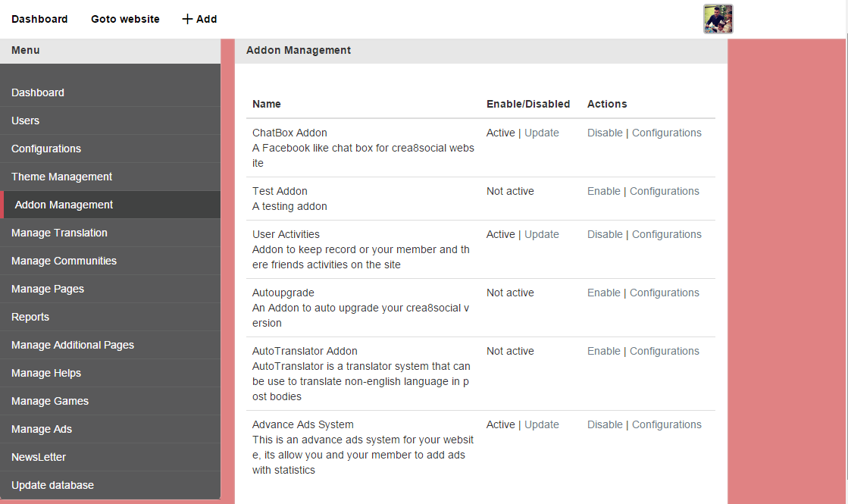Click Not active status of Autoupgrade
The height and width of the screenshot is (504, 848).
(x=510, y=293)
